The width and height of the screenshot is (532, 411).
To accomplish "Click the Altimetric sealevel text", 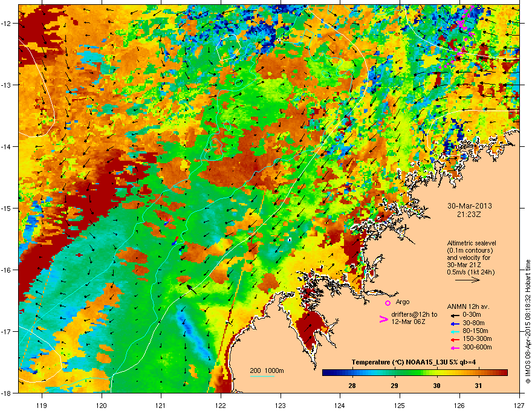I will pyautogui.click(x=472, y=243).
